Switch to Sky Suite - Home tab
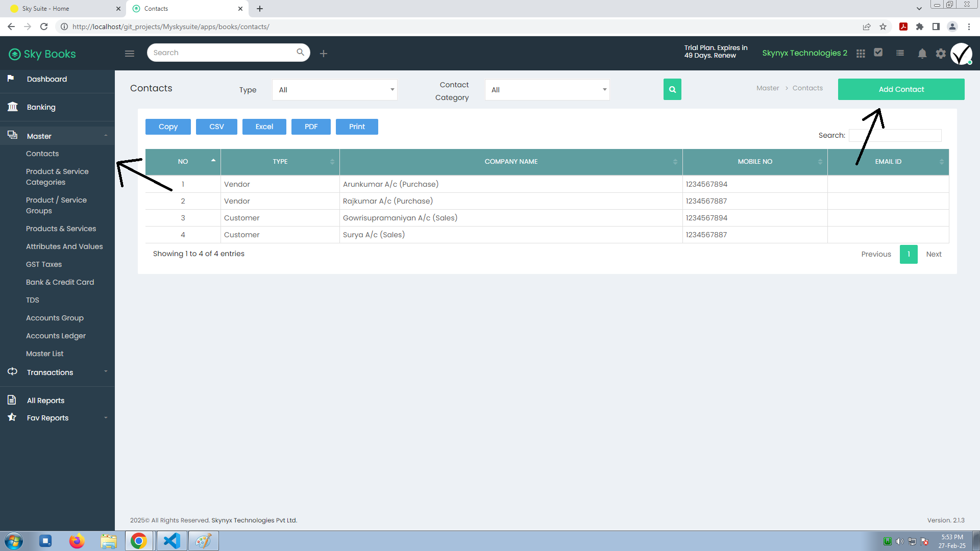The height and width of the screenshot is (551, 980). (x=63, y=9)
